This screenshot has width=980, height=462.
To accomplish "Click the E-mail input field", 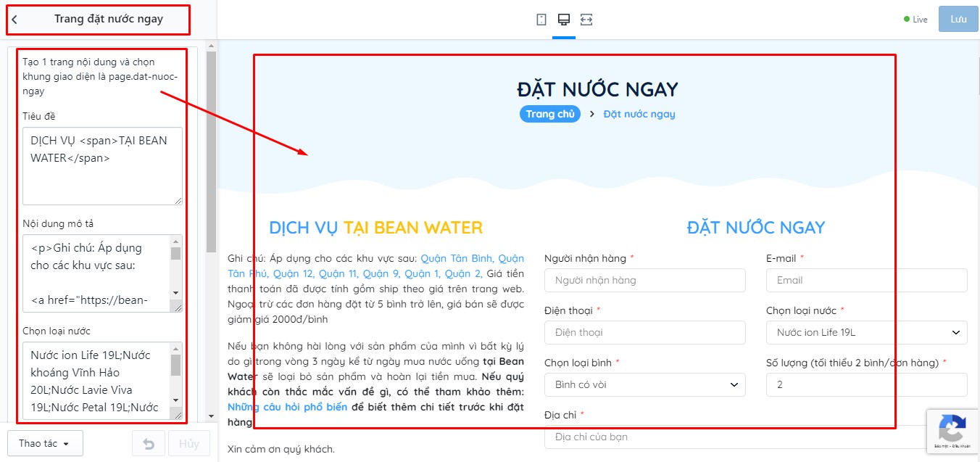I will tap(866, 280).
